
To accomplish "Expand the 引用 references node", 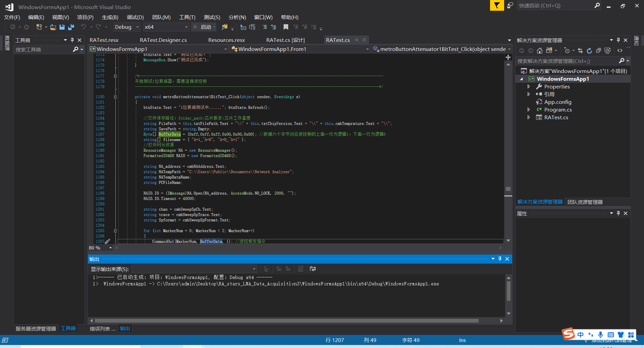I will pyautogui.click(x=529, y=94).
